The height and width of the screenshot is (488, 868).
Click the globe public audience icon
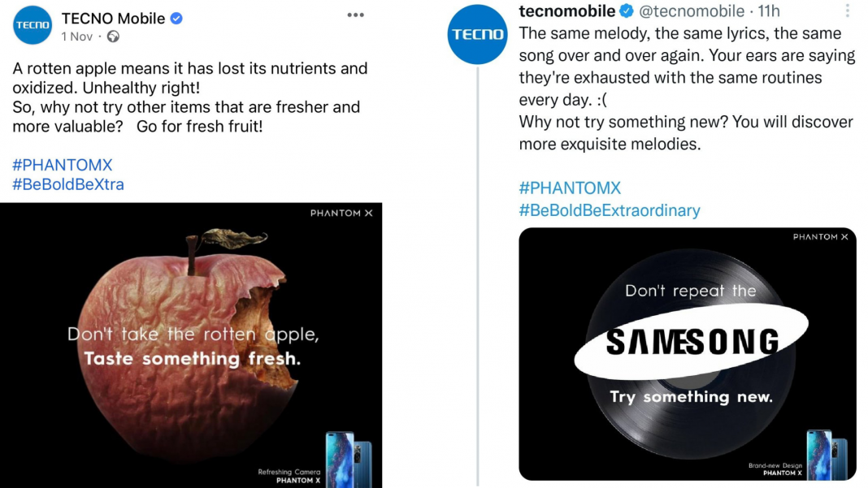113,37
